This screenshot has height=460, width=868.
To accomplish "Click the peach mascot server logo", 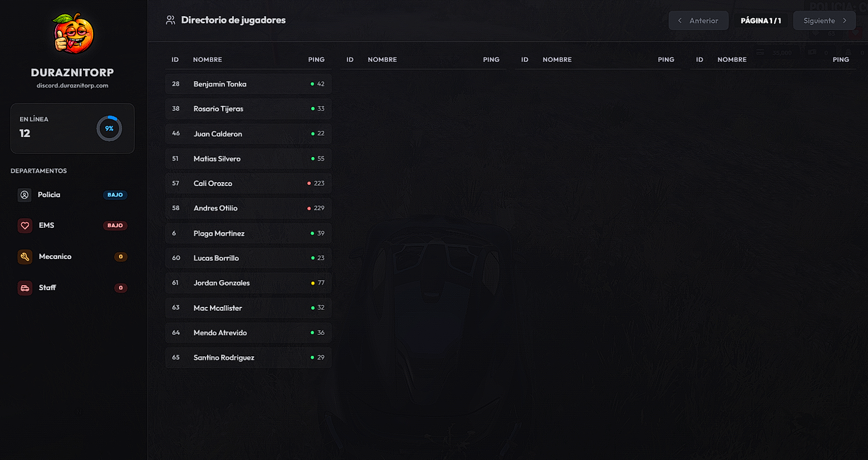I will [73, 35].
